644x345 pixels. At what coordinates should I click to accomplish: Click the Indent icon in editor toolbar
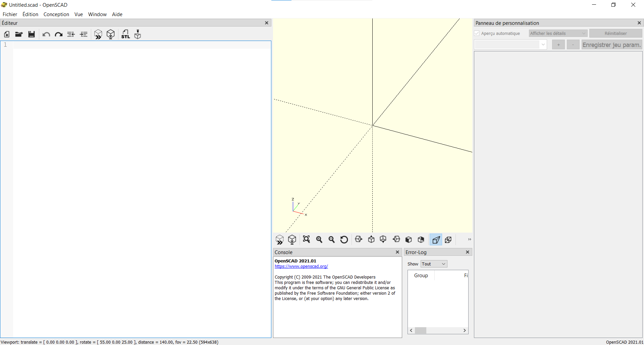pos(84,34)
